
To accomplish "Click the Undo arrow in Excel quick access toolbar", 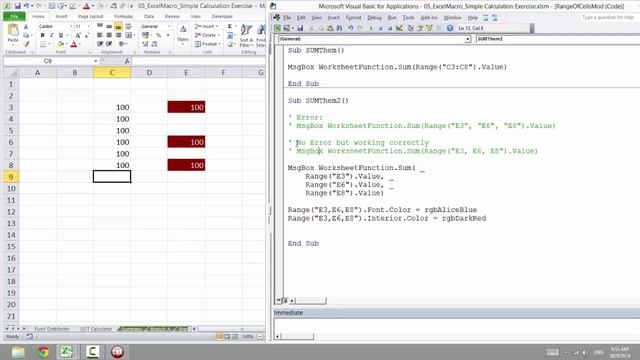I will [27, 6].
